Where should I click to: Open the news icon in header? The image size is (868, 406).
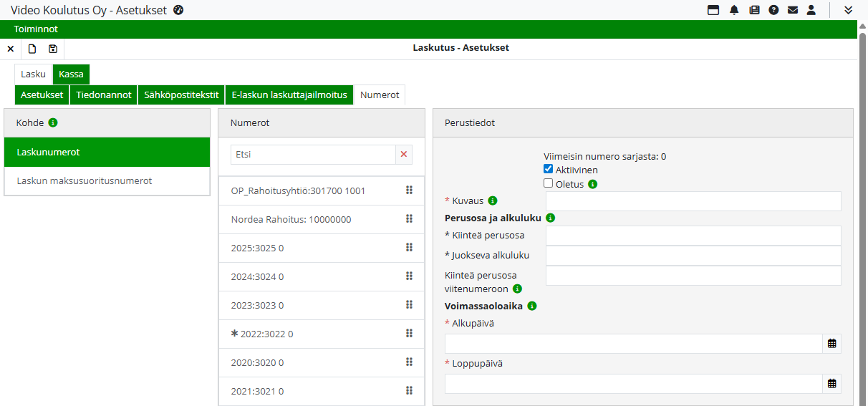pyautogui.click(x=754, y=10)
